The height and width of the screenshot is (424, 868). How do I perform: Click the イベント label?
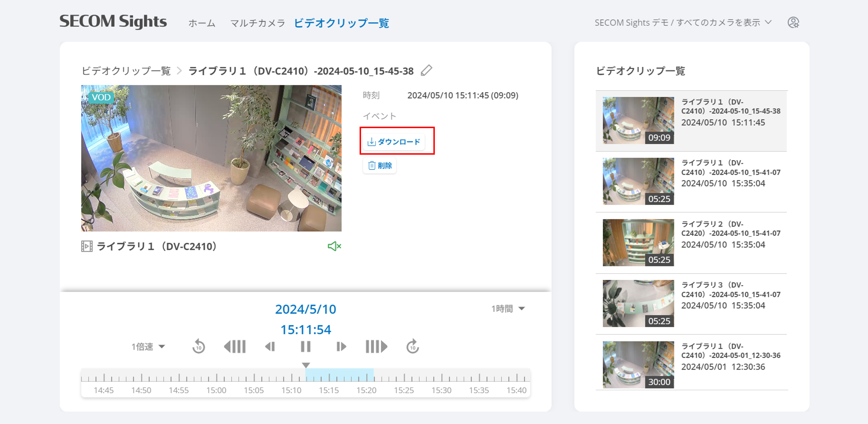379,116
